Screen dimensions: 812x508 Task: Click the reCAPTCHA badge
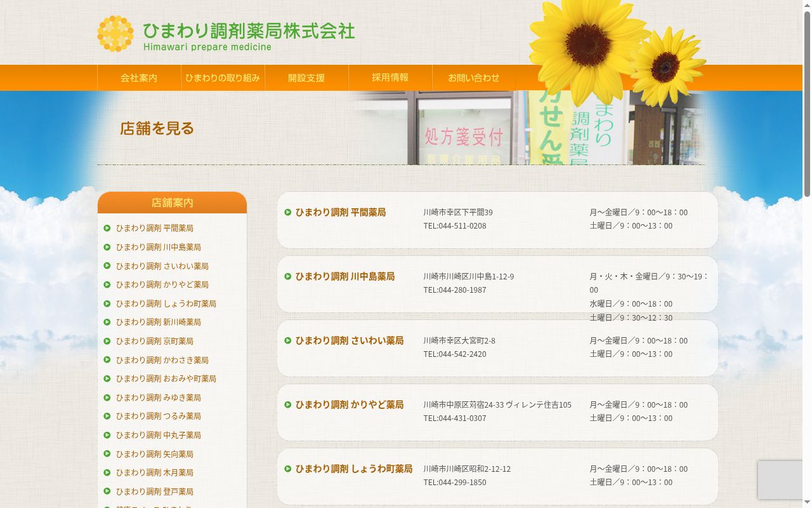[780, 480]
